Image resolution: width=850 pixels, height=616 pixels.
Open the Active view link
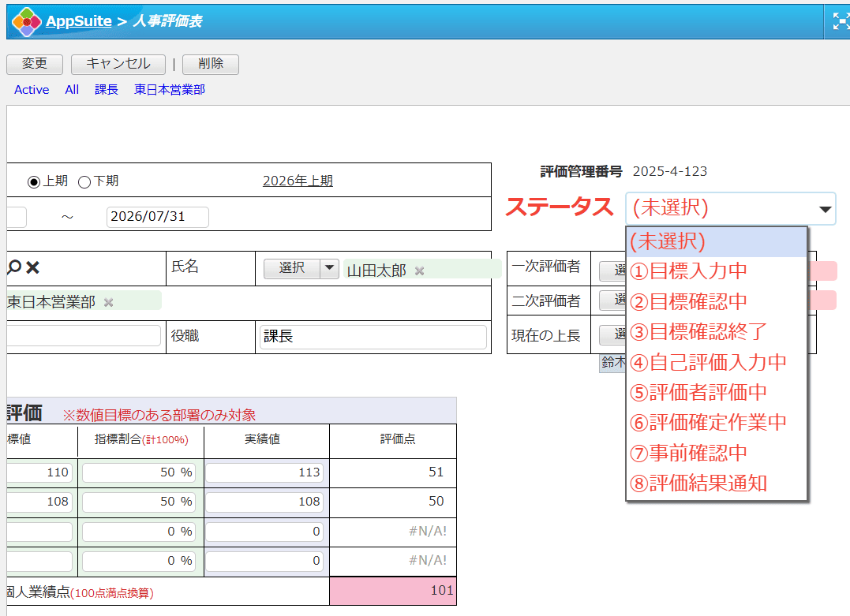coord(32,90)
